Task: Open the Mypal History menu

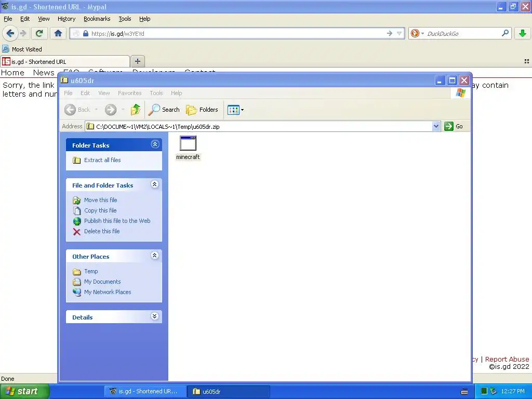Action: (66, 19)
